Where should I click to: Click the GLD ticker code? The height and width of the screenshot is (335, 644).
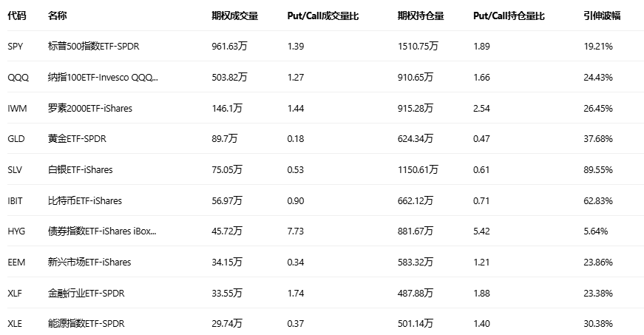point(16,139)
